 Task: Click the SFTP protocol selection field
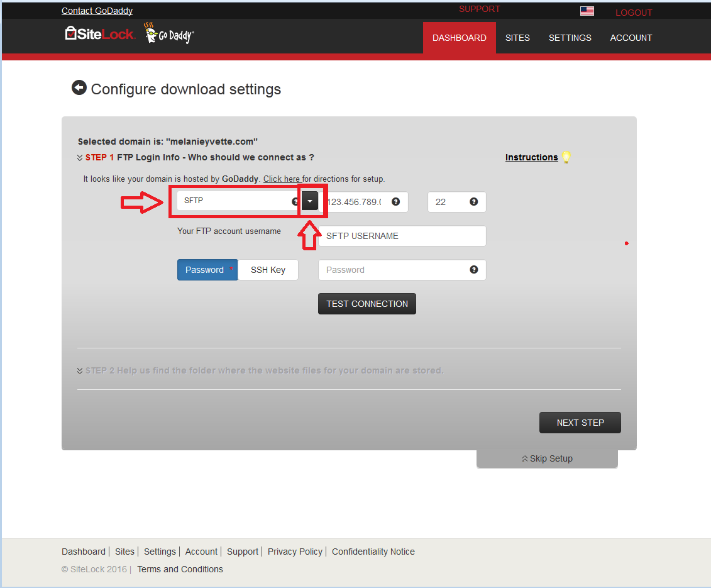[240, 201]
